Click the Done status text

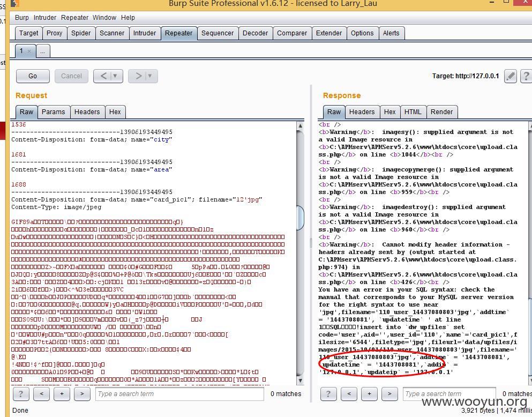(20, 411)
